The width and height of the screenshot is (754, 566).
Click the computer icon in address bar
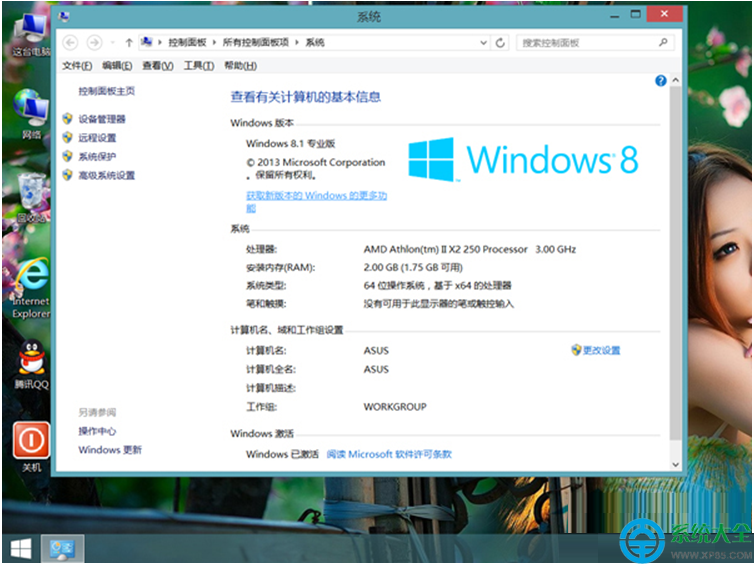(147, 42)
